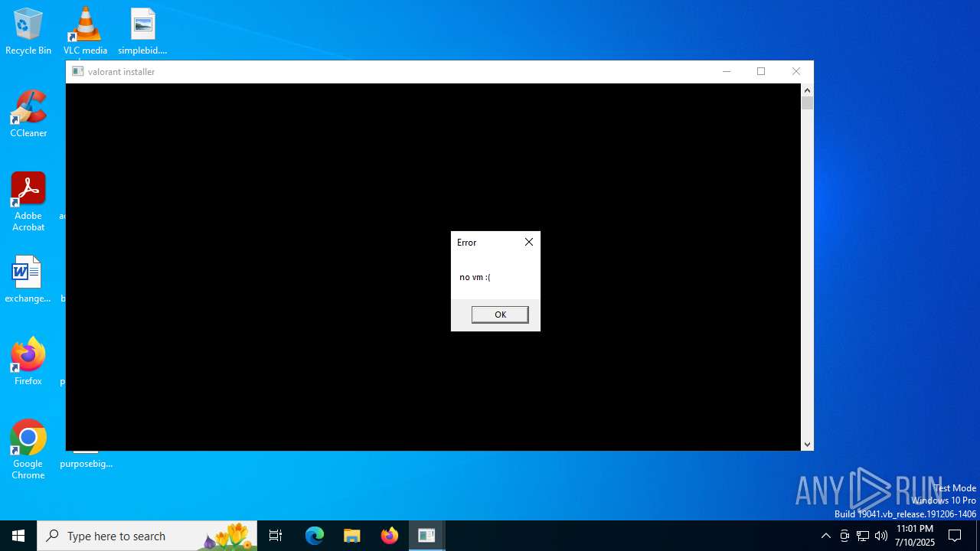Image resolution: width=980 pixels, height=551 pixels.
Task: Click the 'valorant installer' title text
Action: pyautogui.click(x=121, y=71)
